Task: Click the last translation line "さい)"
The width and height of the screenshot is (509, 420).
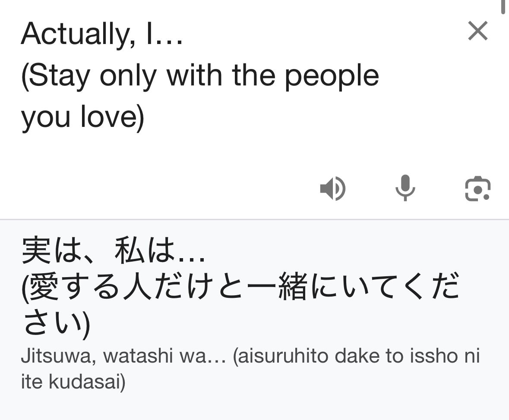Action: tap(56, 323)
